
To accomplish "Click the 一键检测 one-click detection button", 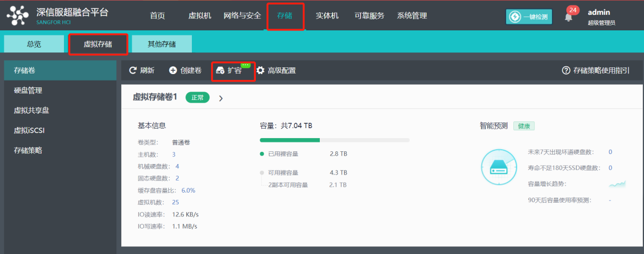I will tap(529, 17).
